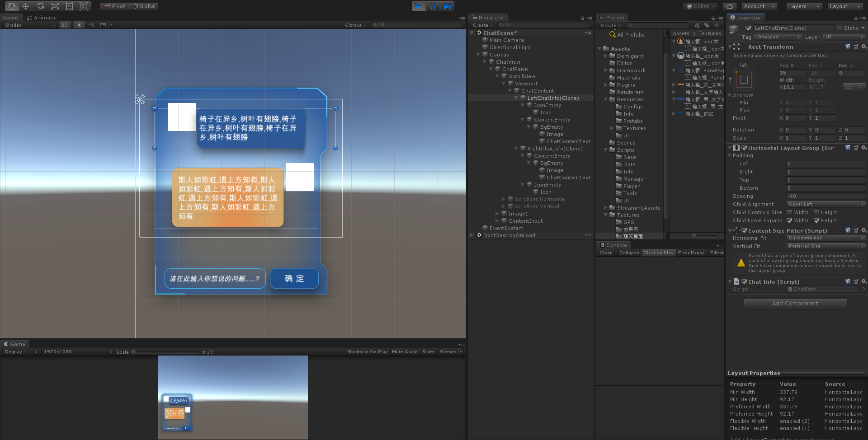Toggle the Static checkbox
The image size is (868, 440).
click(840, 28)
